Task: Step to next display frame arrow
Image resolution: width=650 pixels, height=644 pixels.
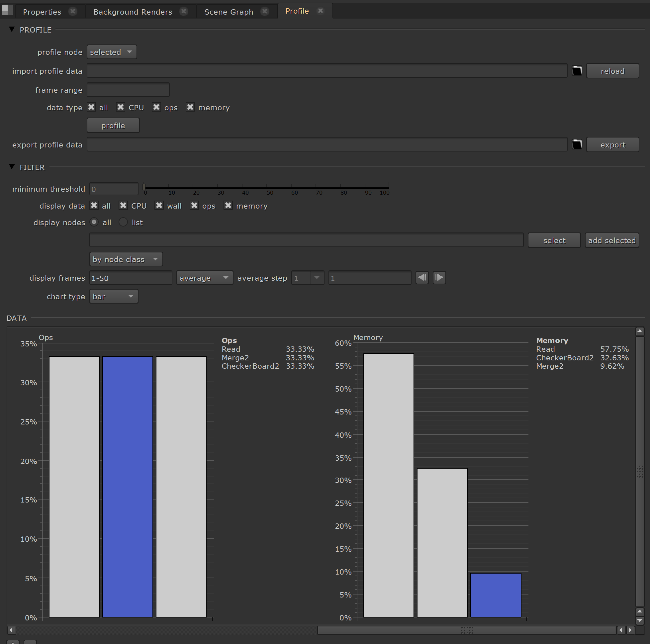Action: click(x=439, y=278)
